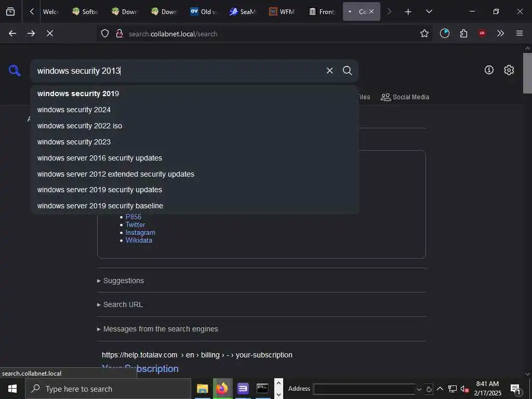Go back to previous page
The width and height of the screenshot is (532, 399).
click(x=12, y=33)
